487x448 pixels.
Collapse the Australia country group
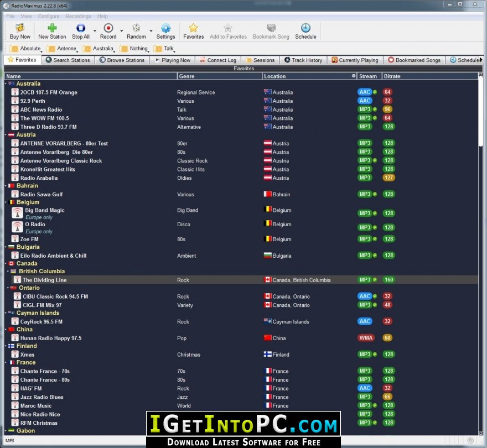[6, 84]
